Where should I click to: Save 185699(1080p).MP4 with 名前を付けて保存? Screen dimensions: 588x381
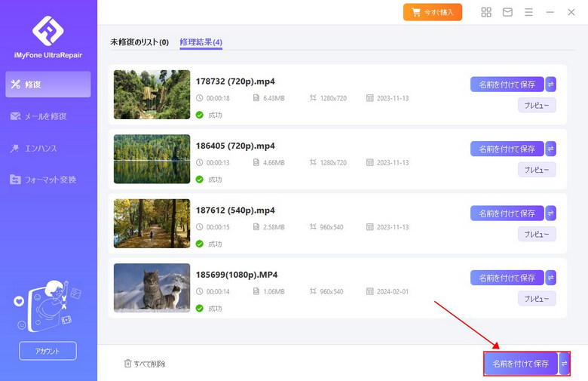507,278
